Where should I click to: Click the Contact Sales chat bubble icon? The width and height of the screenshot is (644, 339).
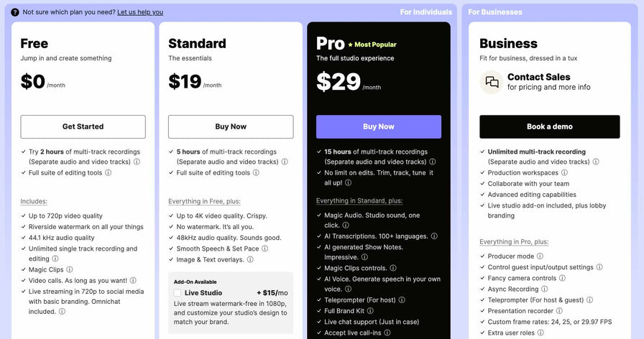click(x=492, y=82)
